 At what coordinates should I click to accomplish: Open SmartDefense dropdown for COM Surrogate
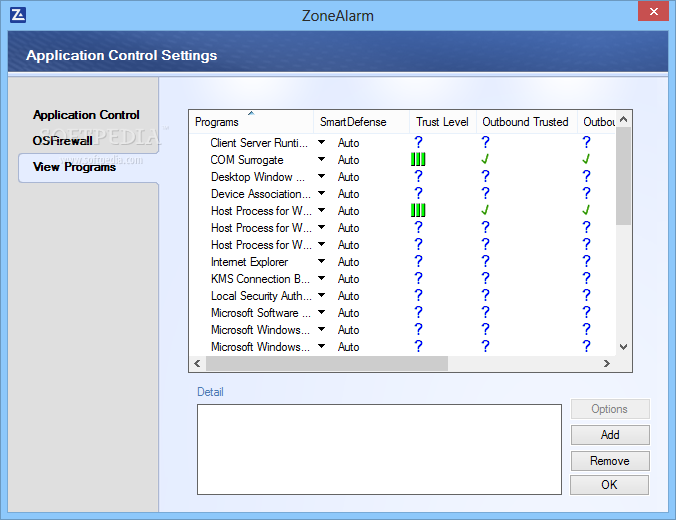321,159
